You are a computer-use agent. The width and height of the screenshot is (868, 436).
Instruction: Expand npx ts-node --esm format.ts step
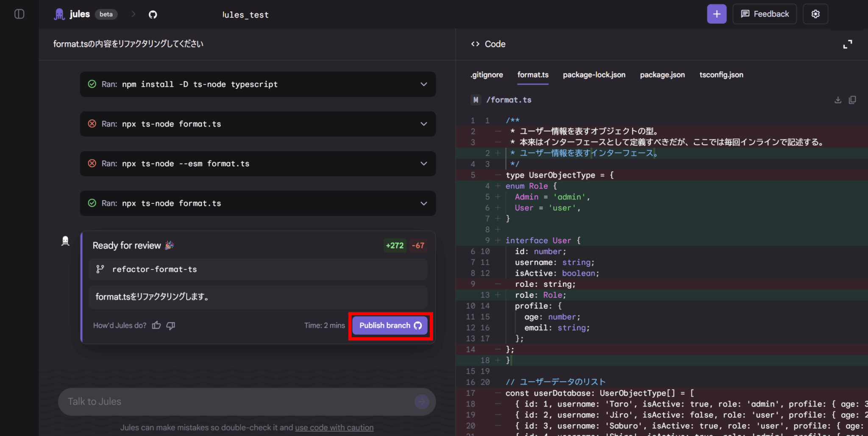point(258,164)
